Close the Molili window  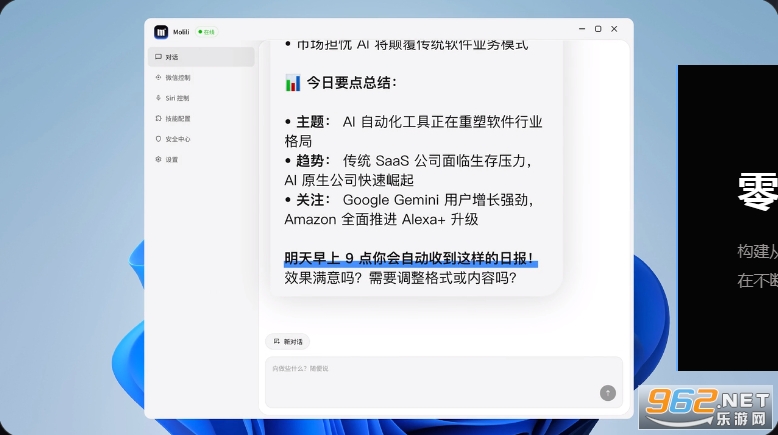[614, 29]
